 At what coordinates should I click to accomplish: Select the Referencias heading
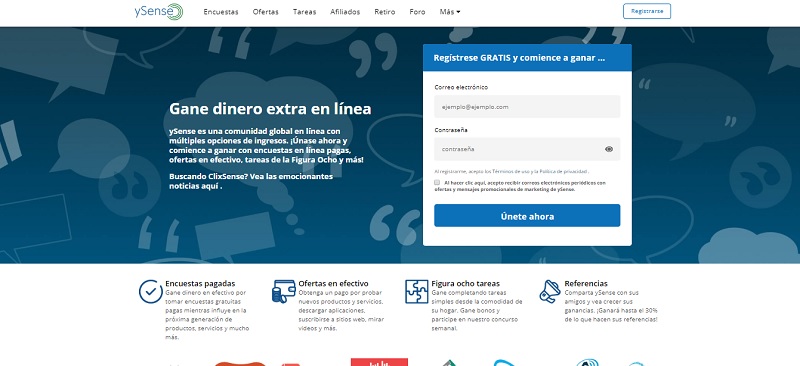586,283
